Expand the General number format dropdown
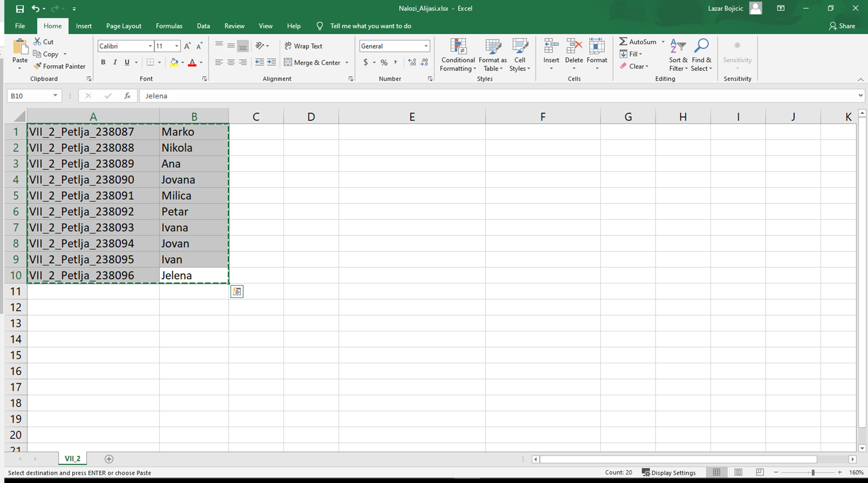Image resolution: width=868 pixels, height=483 pixels. click(426, 46)
